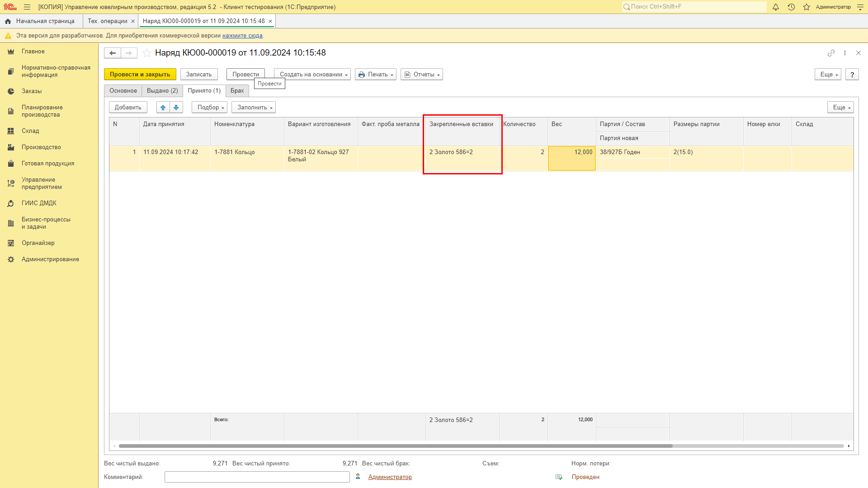Open help with the ? button
This screenshot has height=488, width=868.
tap(852, 75)
